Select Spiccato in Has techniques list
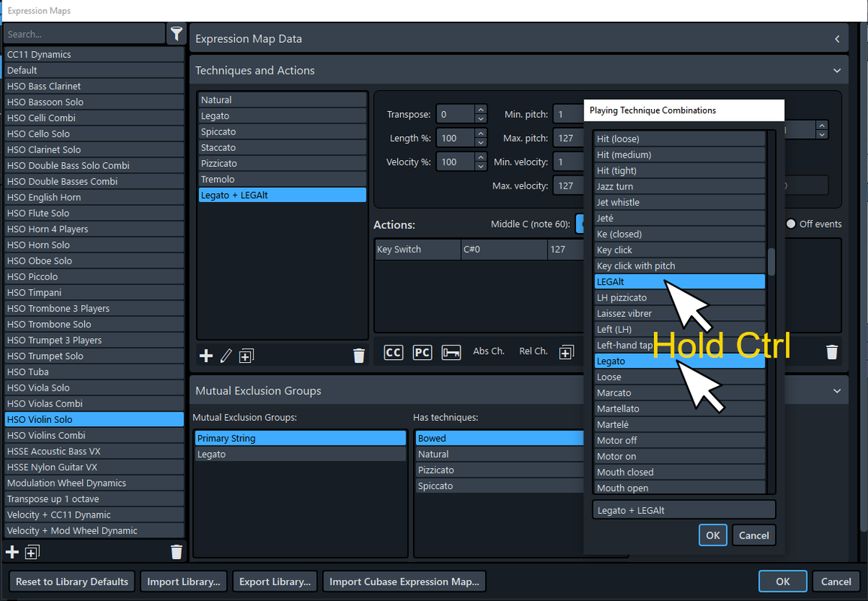 tap(500, 486)
